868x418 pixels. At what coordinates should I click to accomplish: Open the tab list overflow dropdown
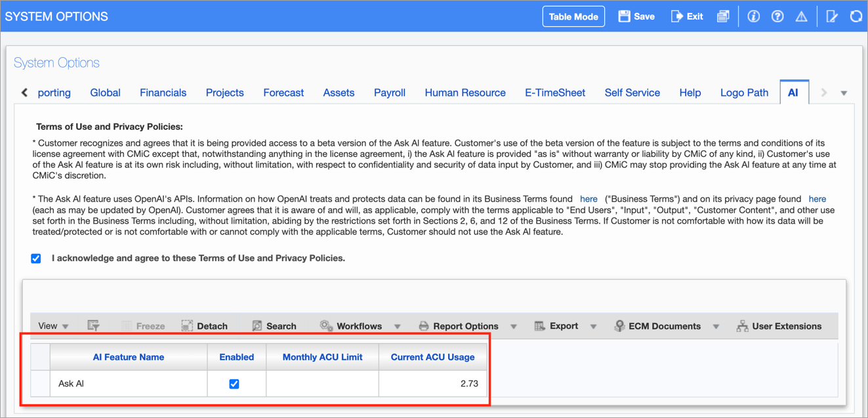(844, 93)
